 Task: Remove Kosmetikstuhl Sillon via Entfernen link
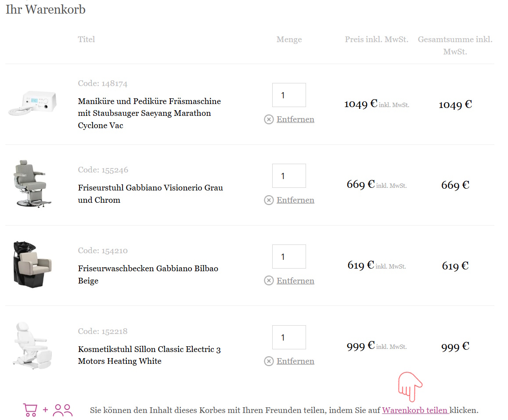point(295,361)
